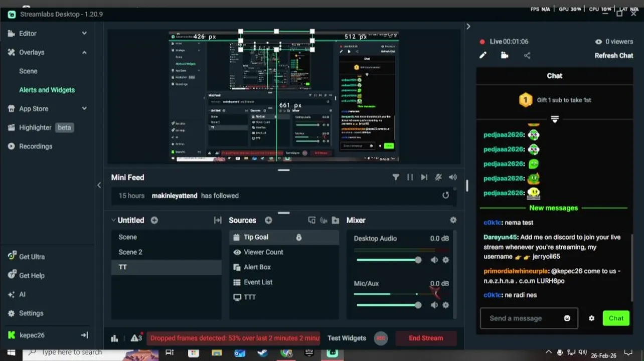Screen dimensions: 644x361
Task: Mute Desktop Audio speaker icon
Action: click(x=434, y=260)
